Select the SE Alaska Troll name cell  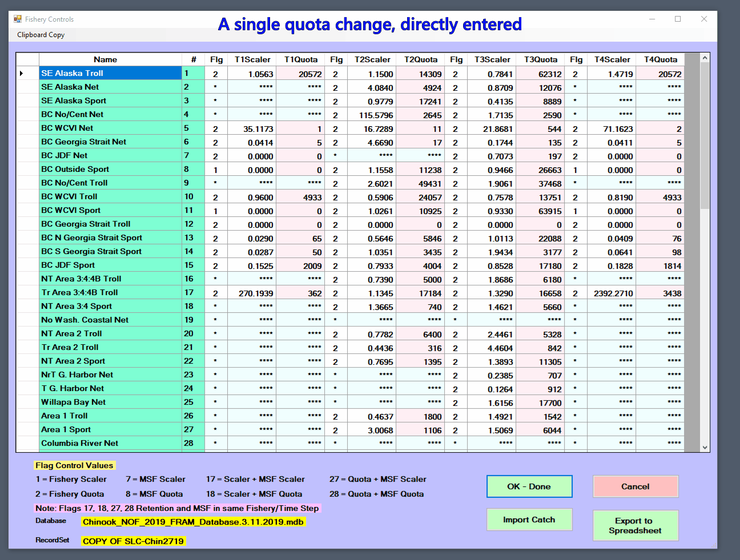click(x=110, y=73)
